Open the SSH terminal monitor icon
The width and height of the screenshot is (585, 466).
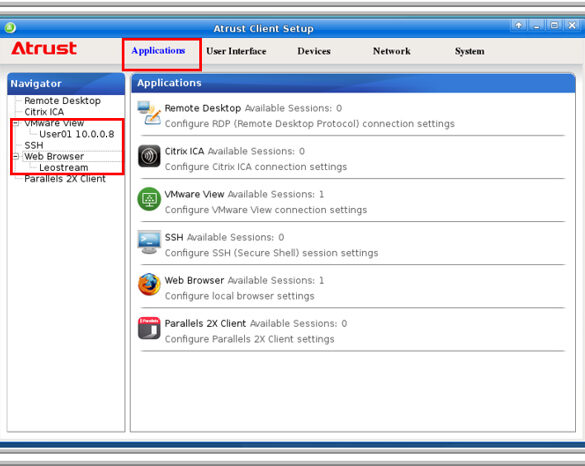coord(149,242)
